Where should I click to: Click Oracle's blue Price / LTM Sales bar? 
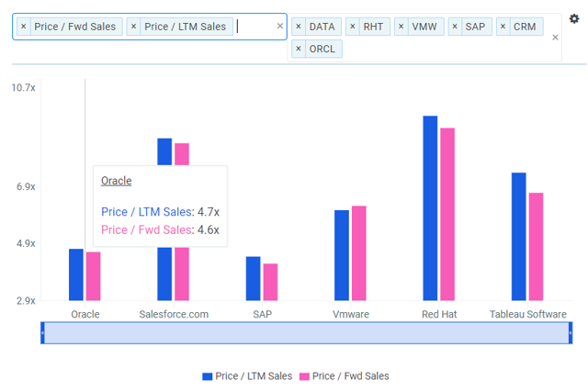(x=76, y=274)
